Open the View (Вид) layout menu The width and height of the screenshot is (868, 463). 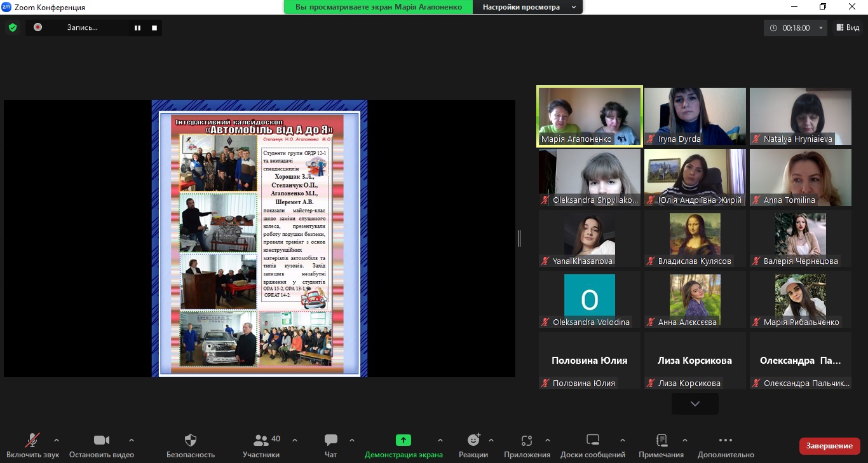point(848,28)
